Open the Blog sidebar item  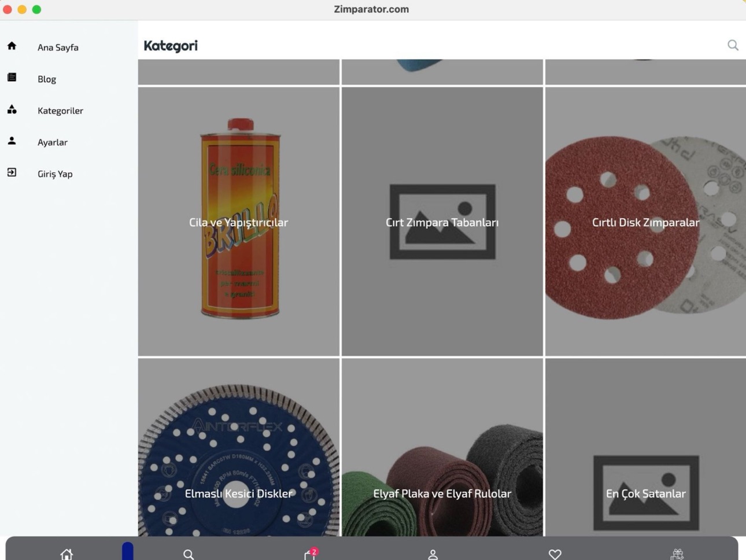coord(47,79)
